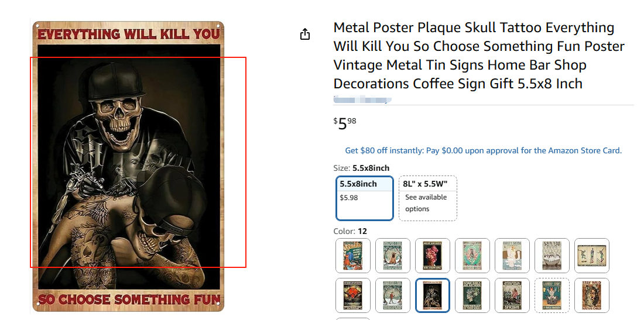Pick the Some Girls green floral head swatch
644x320 pixels.
[472, 295]
